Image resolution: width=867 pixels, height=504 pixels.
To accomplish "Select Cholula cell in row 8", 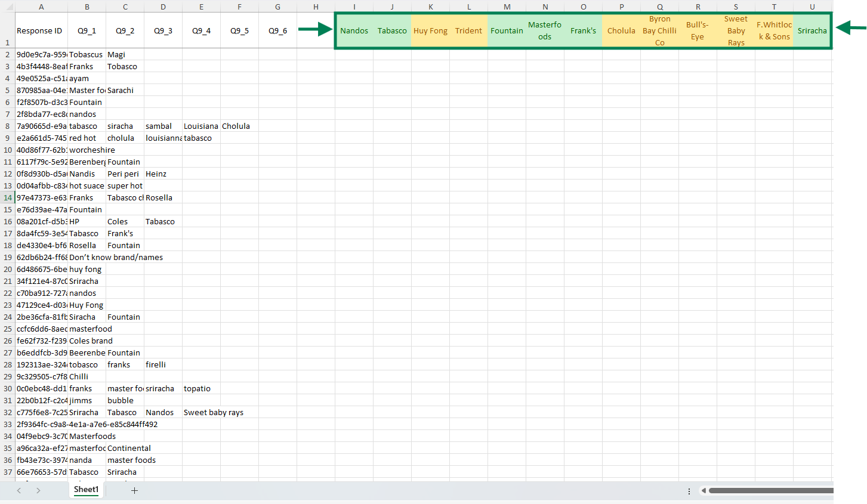I will 239,126.
